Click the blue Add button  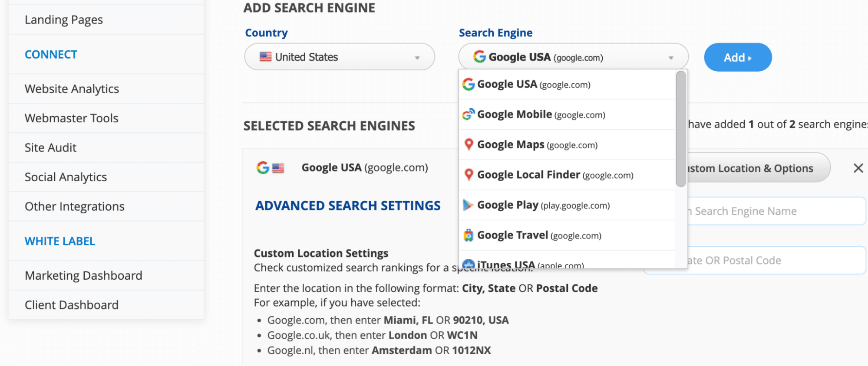point(738,57)
